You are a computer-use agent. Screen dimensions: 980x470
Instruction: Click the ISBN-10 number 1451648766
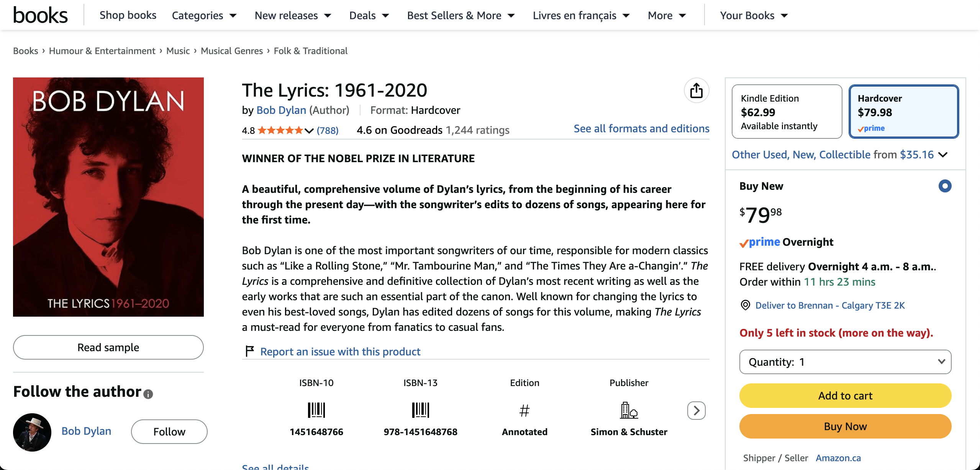[x=316, y=432]
